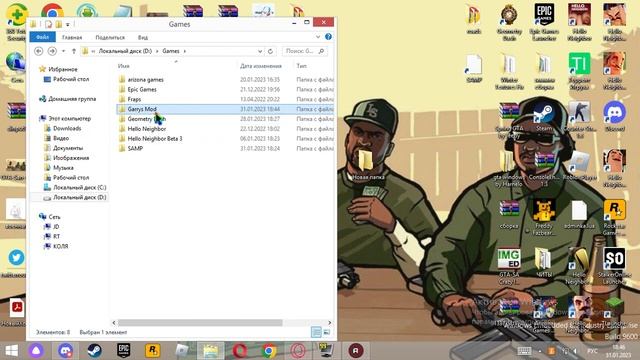
Task: Go up one folder level
Action: tap(74, 51)
